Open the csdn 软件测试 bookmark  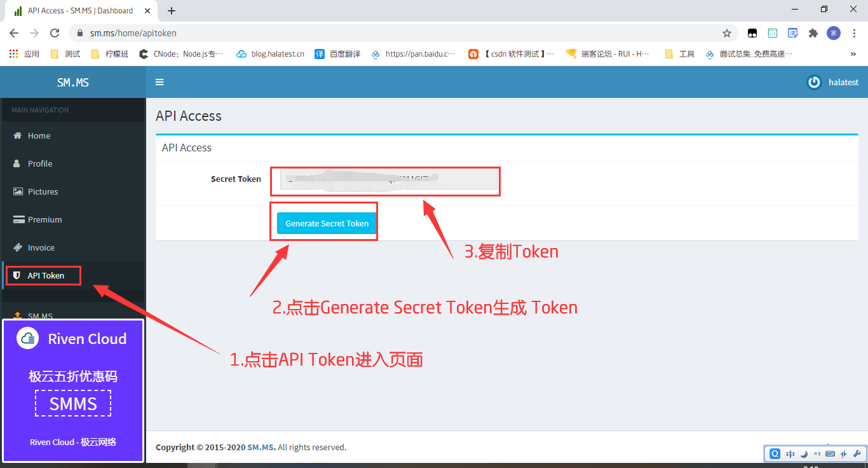click(x=512, y=54)
